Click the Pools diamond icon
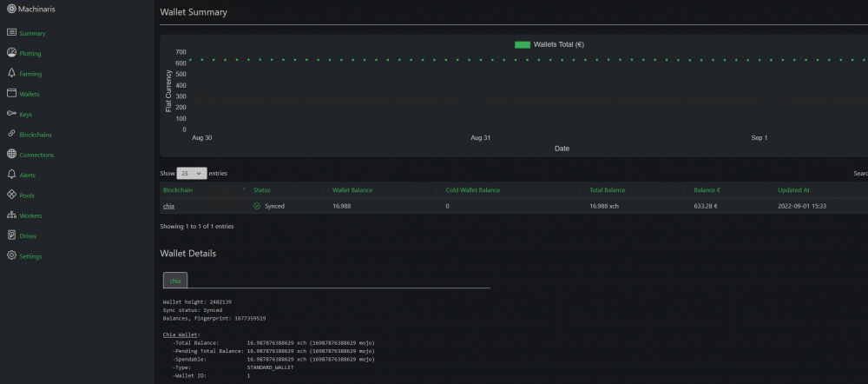The image size is (868, 384). (11, 195)
